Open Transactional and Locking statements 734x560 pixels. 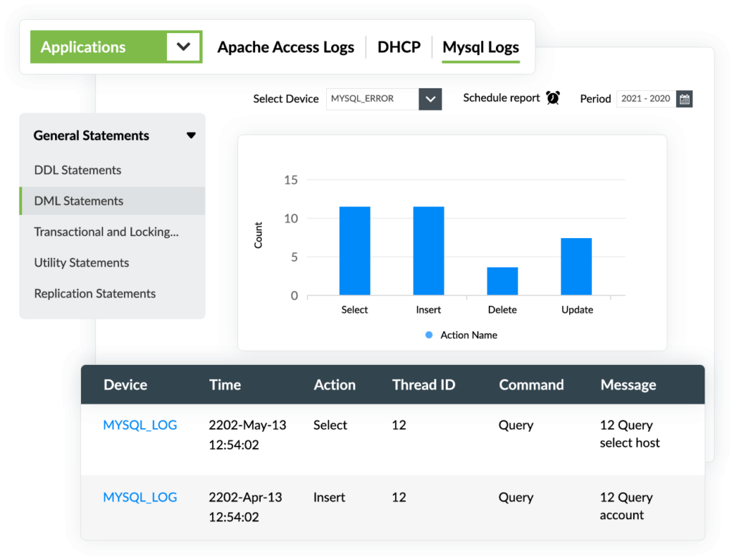106,232
